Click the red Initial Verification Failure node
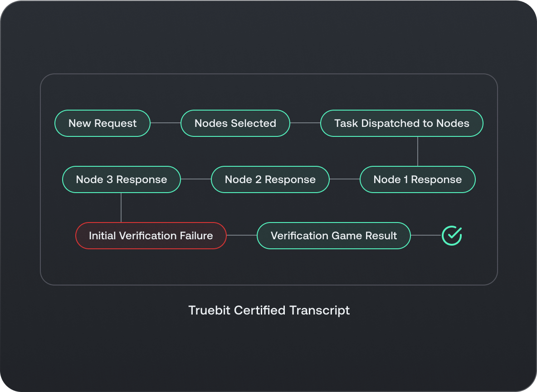 pos(151,236)
